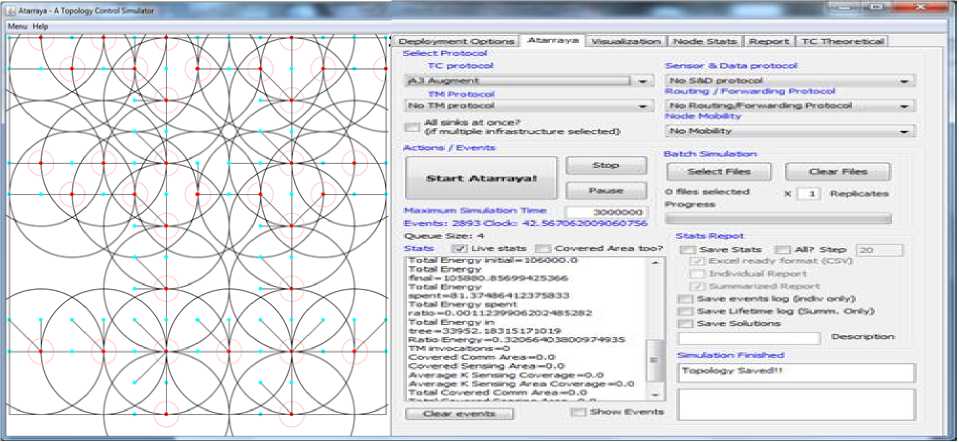Open the Help menu

(40, 25)
